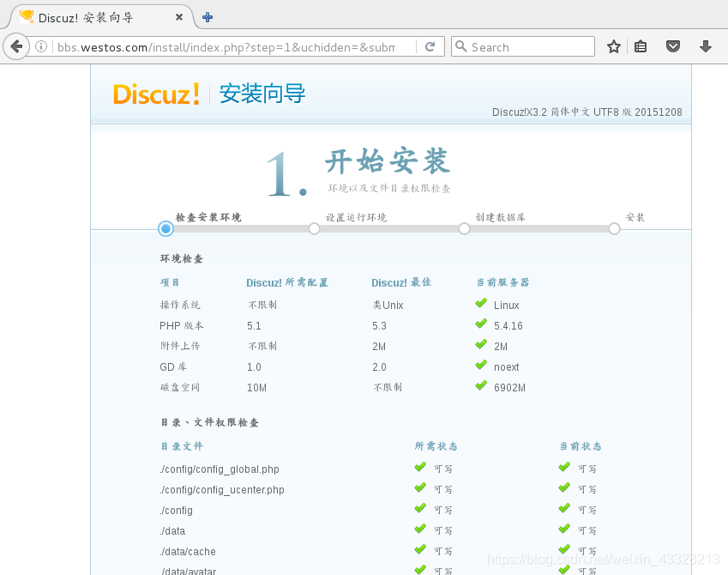Click the 当前状态 column header
Screen dimensions: 728x575
point(581,446)
